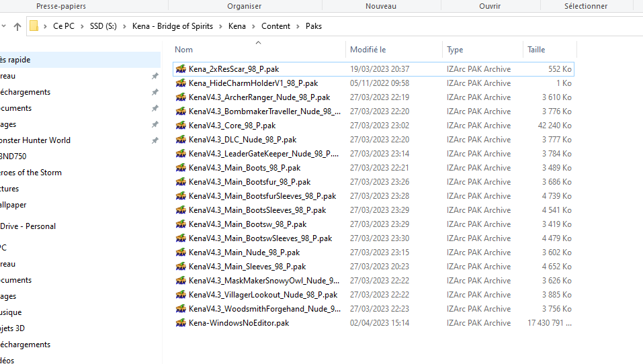Viewport: 643px width, 364px height.
Task: Expand chevron after 'SSD (S:)' in address bar
Action: [124, 26]
